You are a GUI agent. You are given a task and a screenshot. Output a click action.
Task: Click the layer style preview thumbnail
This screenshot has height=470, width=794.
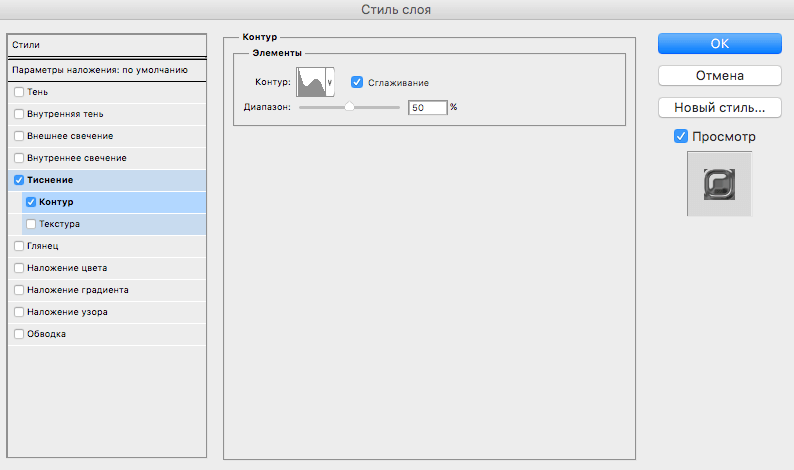tap(719, 184)
